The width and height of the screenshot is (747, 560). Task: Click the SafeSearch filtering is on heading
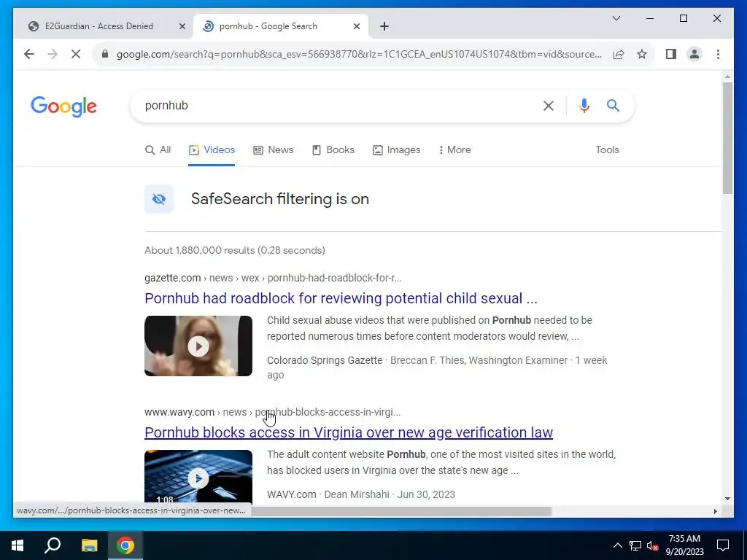(279, 199)
